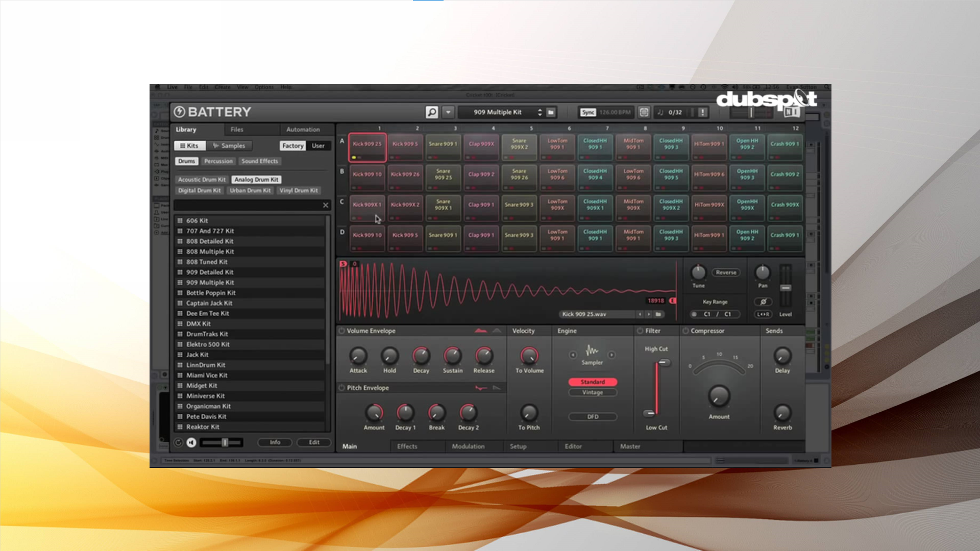Select the Kick 909 25 cell in row A
This screenshot has height=551, width=980.
tap(367, 147)
